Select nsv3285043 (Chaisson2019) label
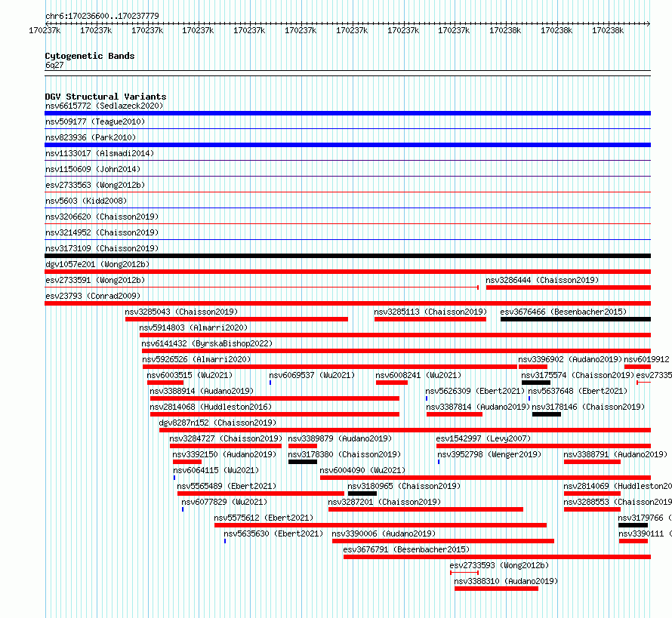The width and height of the screenshot is (672, 618). [x=181, y=312]
